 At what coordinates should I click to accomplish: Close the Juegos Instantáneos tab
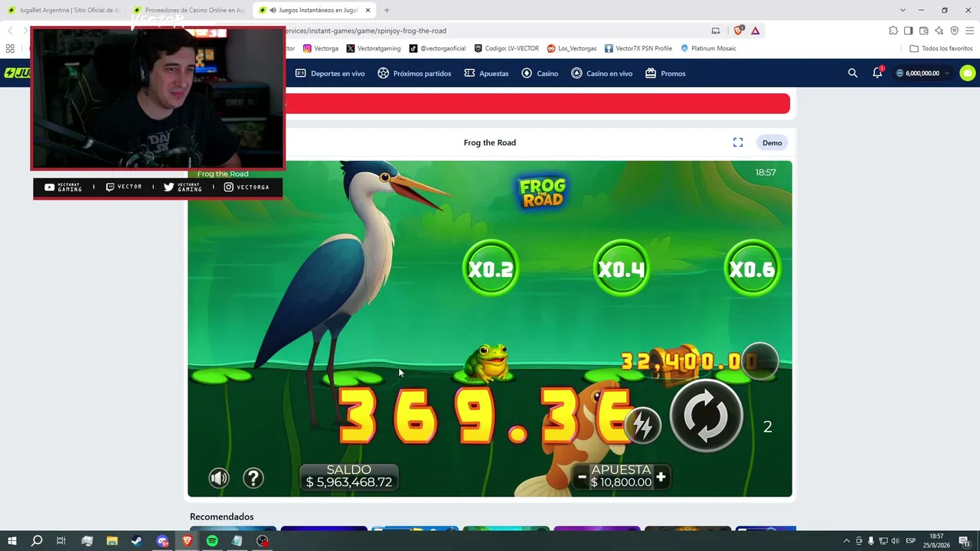368,10
